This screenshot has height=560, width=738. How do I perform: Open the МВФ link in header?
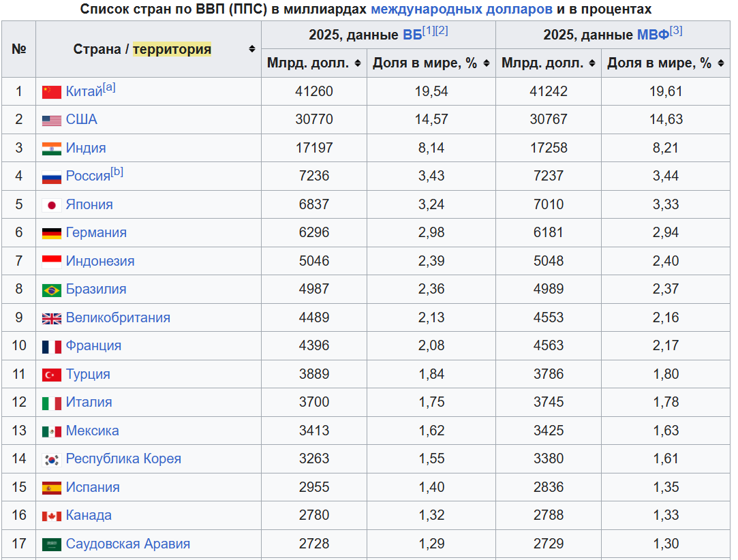(x=653, y=35)
